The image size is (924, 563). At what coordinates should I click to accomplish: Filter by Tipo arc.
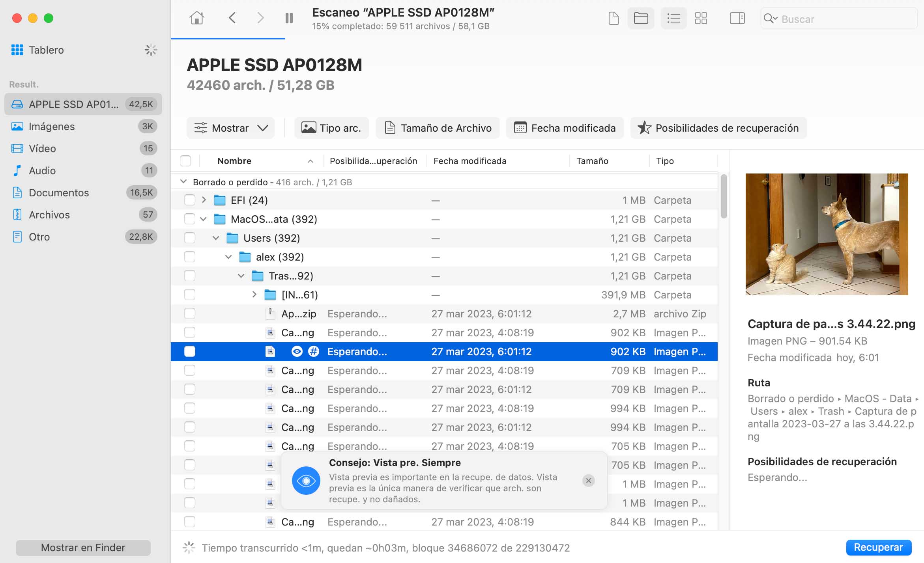331,128
